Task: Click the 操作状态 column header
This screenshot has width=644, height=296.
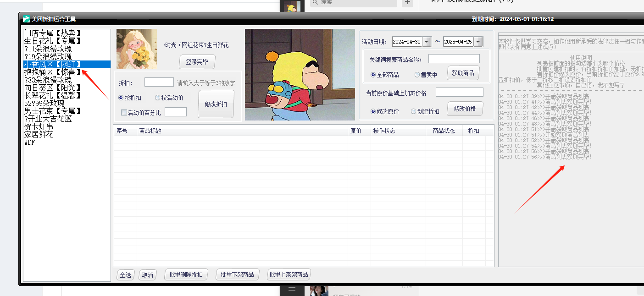Action: (398, 131)
